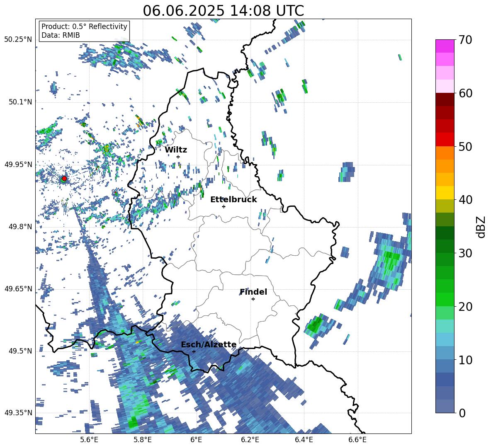Screen dimensions: 491x448
Task: Pick the bright green swatch at 20 dBZ
Action: [445, 299]
